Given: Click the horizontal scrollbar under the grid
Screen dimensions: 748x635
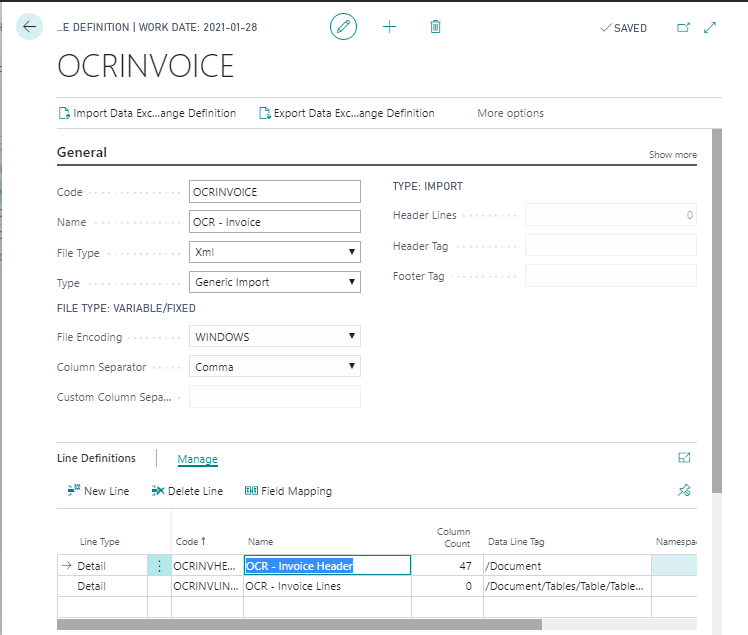Looking at the screenshot, I should click(x=299, y=624).
